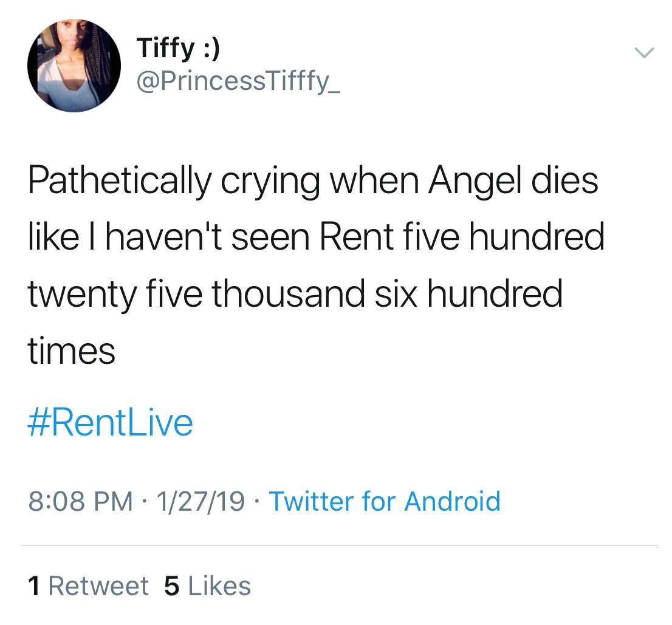Open the #RentLive hashtag
The width and height of the screenshot is (672, 625).
point(110,423)
